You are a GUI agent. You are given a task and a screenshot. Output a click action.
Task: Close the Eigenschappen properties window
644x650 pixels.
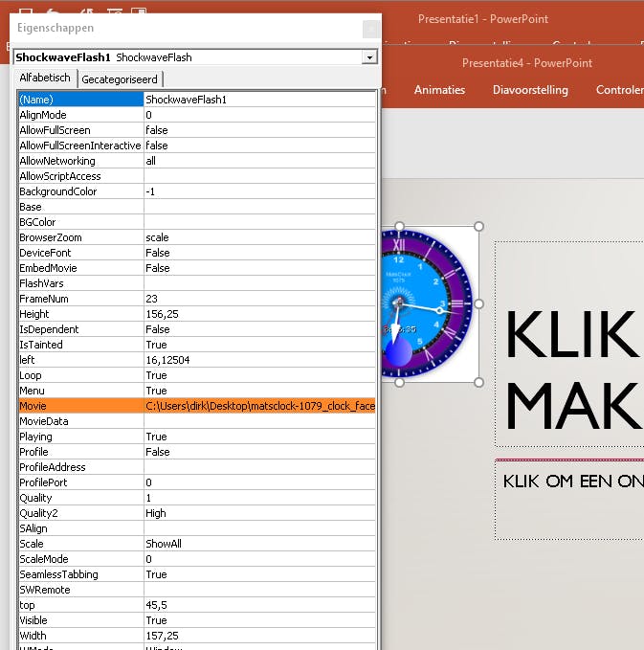(x=370, y=29)
